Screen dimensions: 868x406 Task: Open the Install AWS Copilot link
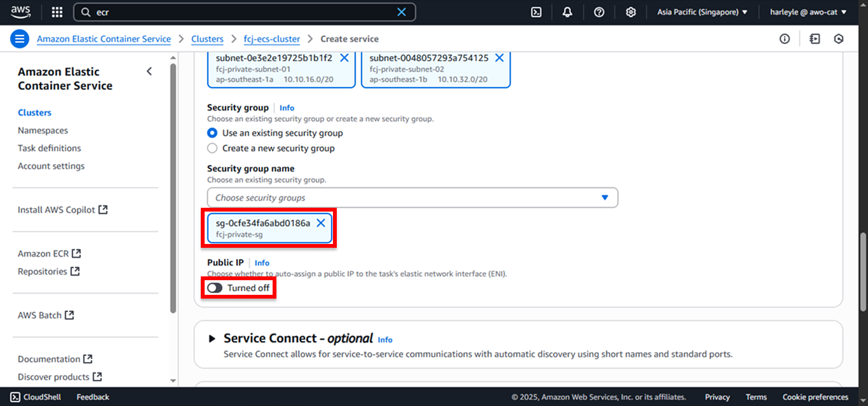63,210
